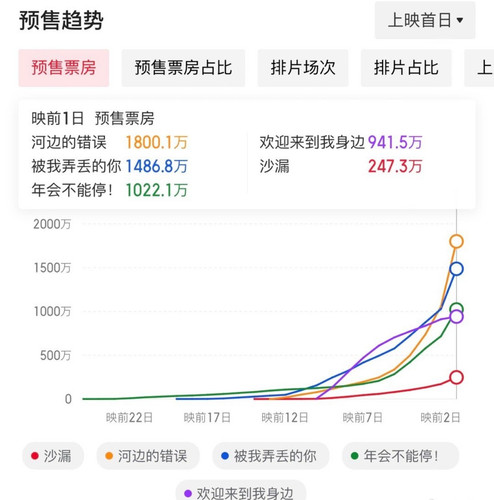Image resolution: width=494 pixels, height=500 pixels.
Task: Click the 1500万 y-axis label
Action: pos(52,268)
